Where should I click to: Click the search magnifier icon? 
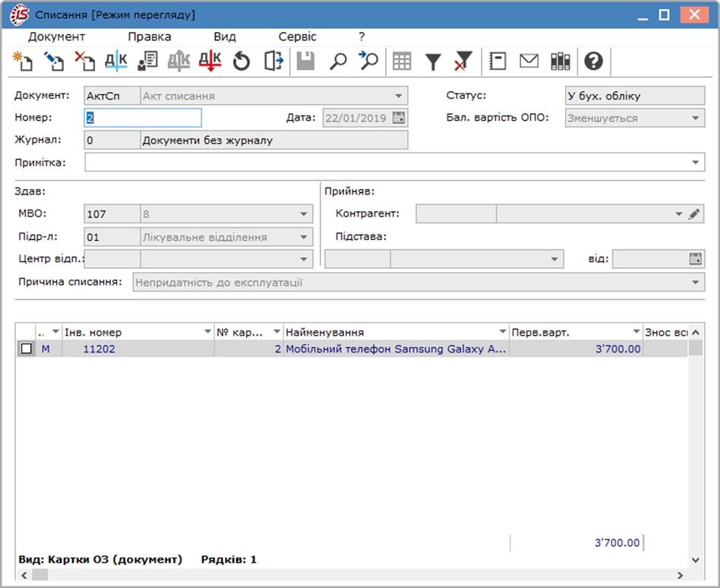[x=338, y=61]
